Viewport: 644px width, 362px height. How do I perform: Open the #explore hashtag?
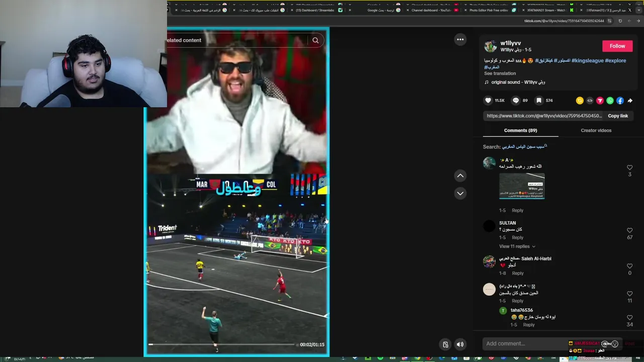click(615, 60)
